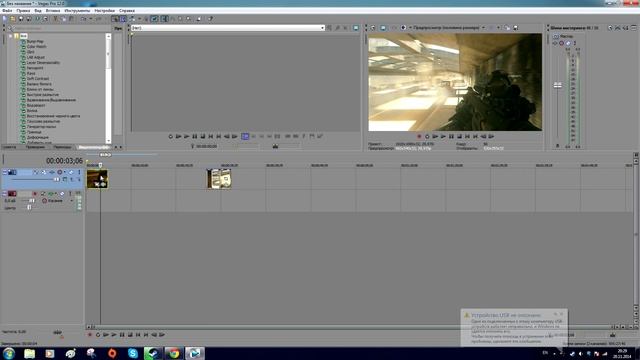Open the Инструменты menu

[x=77, y=11]
